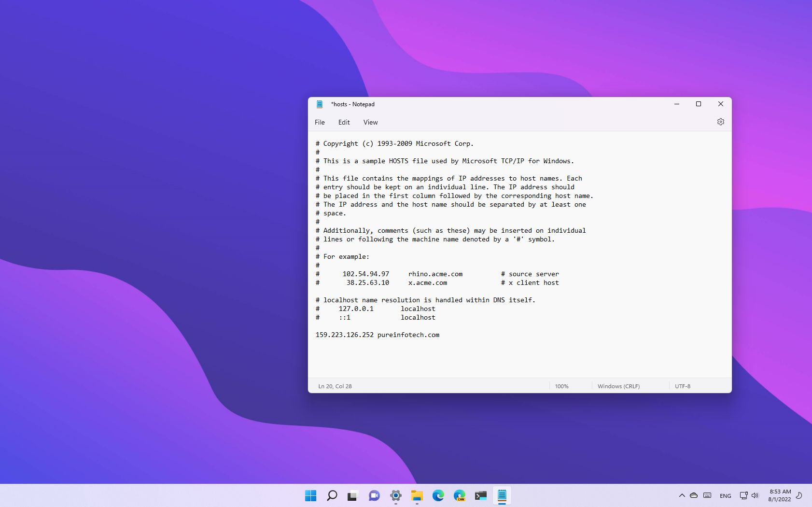Open Windows Terminal from the taskbar
Screen dimensions: 812x507
tap(481, 495)
